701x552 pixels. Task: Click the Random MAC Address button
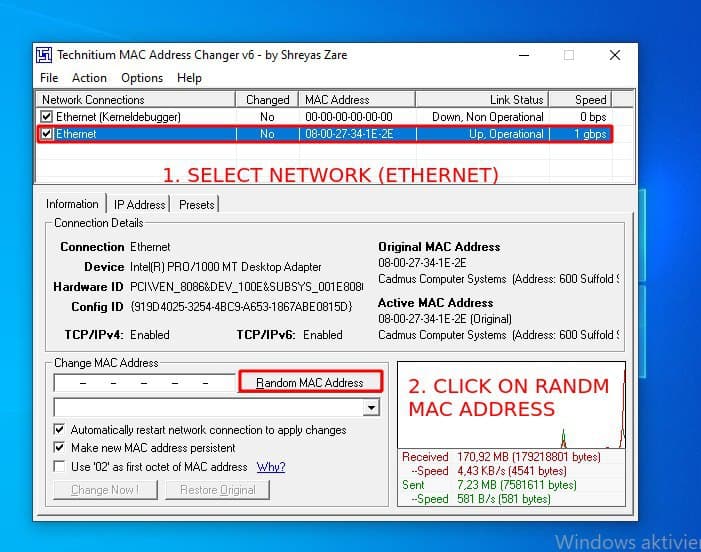pyautogui.click(x=310, y=383)
